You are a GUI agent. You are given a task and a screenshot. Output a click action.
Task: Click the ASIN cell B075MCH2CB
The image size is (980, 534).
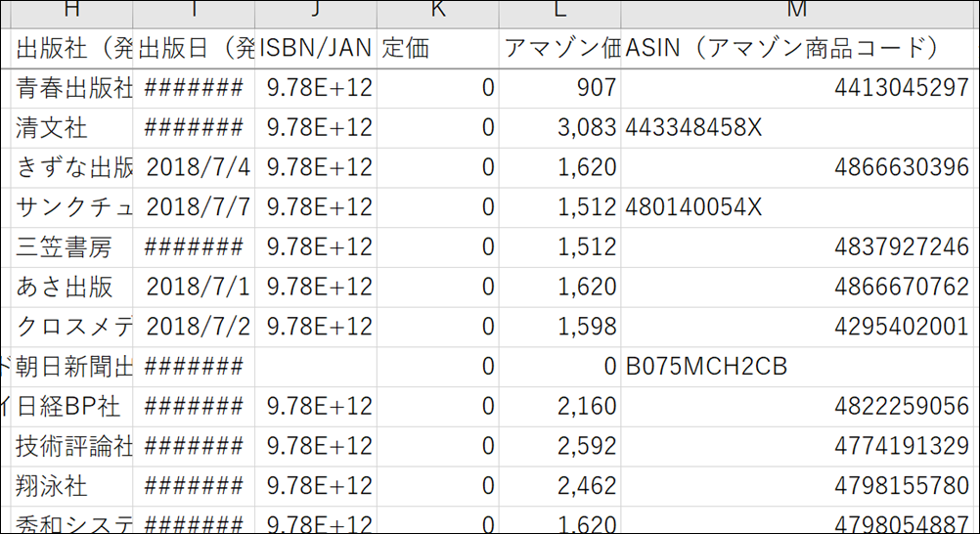(x=797, y=367)
